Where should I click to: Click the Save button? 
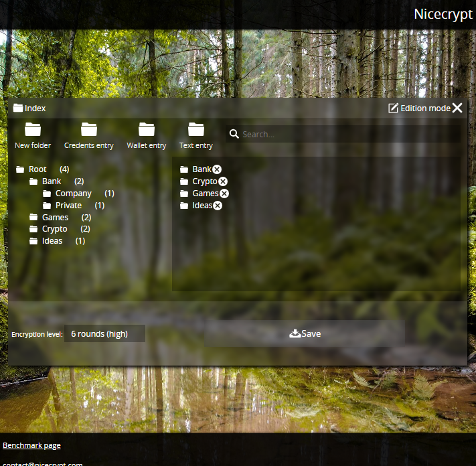[305, 333]
